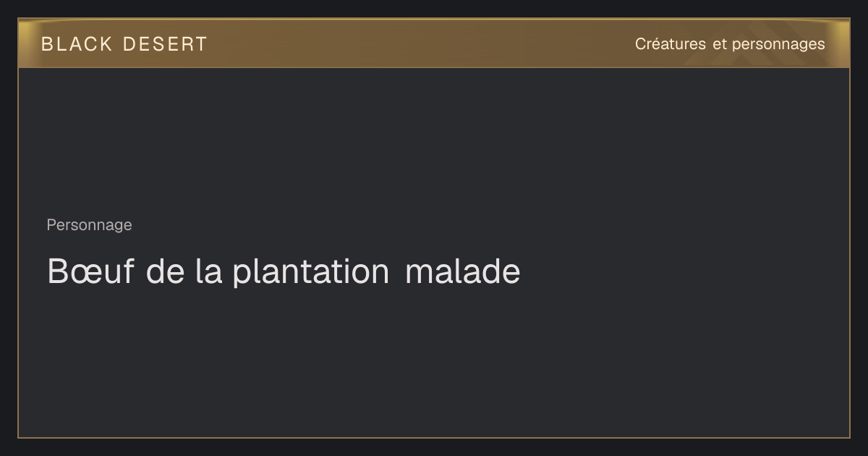Click the word 'la' in the title
This screenshot has width=868, height=456.
[x=208, y=272]
